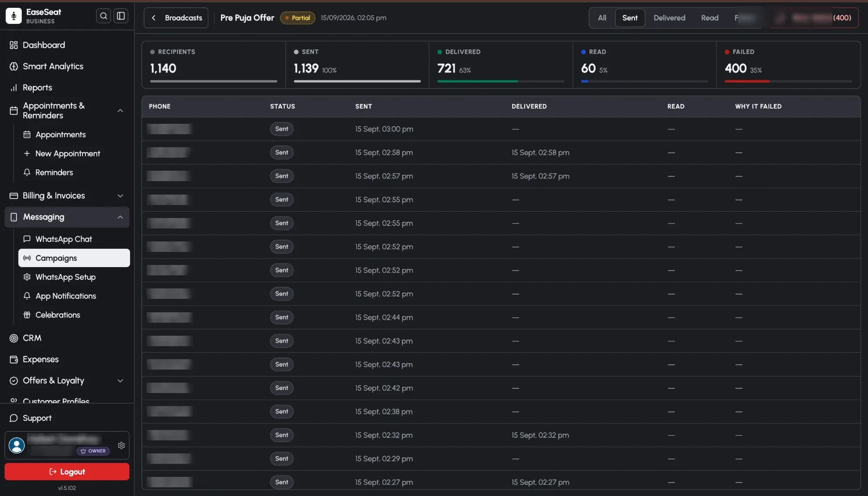Image resolution: width=868 pixels, height=496 pixels.
Task: Click the PHONE column header
Action: 160,106
